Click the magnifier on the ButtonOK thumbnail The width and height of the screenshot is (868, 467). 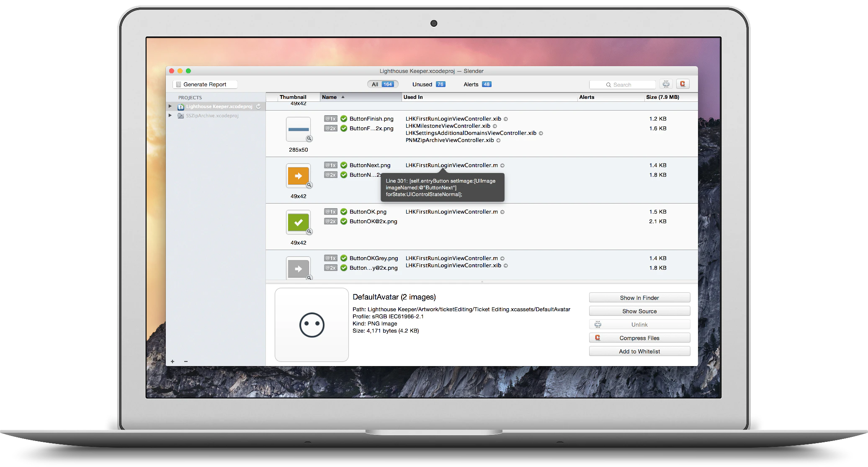[x=309, y=232]
